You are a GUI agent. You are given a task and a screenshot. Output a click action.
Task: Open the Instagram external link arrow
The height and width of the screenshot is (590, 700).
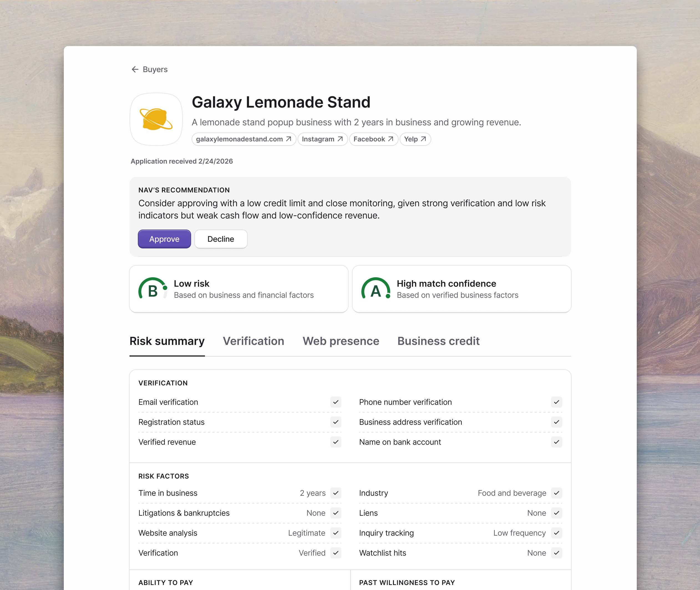[x=340, y=139]
